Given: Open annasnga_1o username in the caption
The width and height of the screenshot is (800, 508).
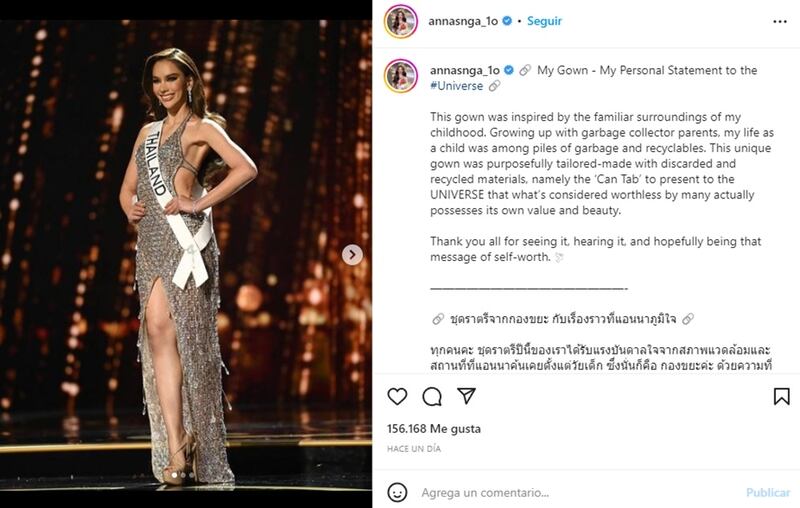Looking at the screenshot, I should [465, 70].
